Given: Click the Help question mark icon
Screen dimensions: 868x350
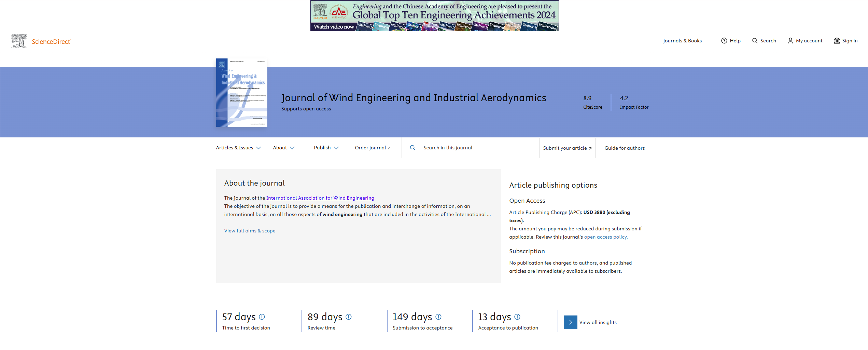Looking at the screenshot, I should click(x=724, y=41).
